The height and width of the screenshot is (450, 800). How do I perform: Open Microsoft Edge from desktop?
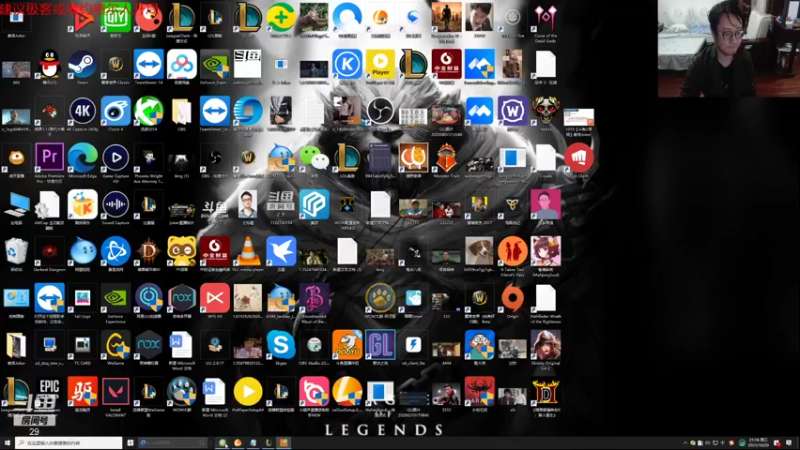click(x=82, y=158)
